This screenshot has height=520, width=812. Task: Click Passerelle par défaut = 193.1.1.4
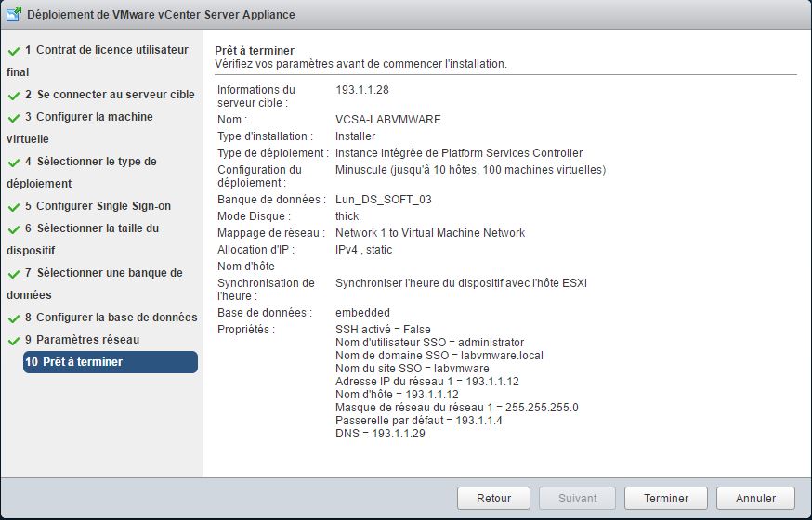(418, 420)
